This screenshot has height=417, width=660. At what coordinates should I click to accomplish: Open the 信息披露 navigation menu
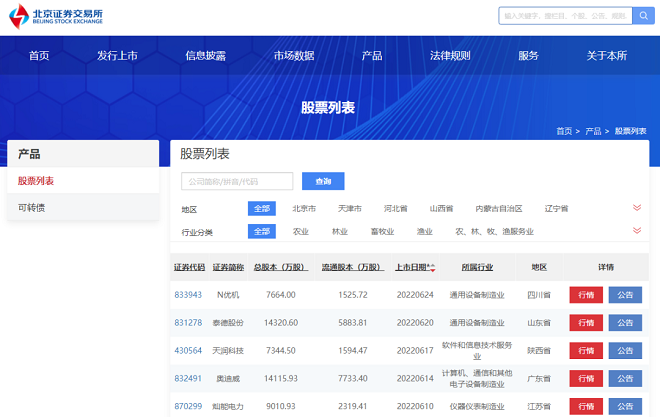[205, 55]
